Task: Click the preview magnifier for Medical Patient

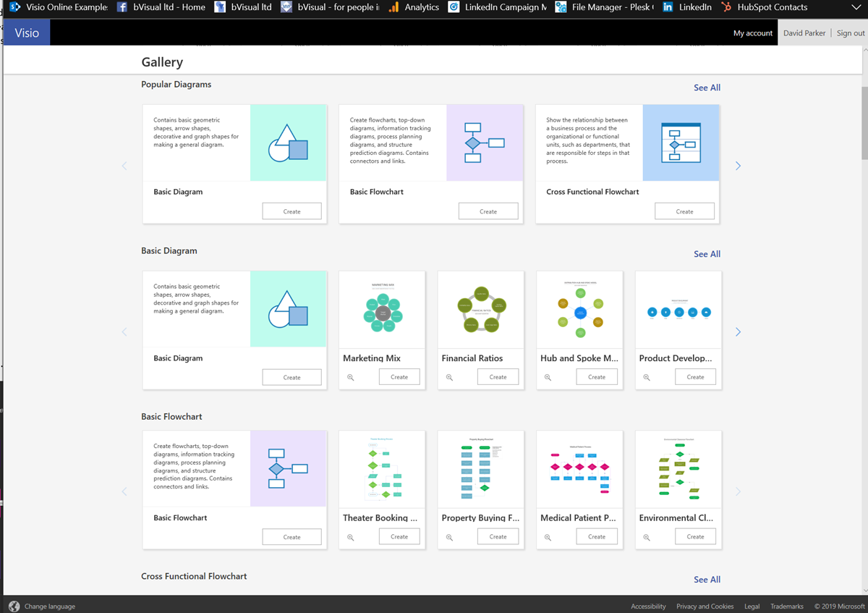Action: 548,536
